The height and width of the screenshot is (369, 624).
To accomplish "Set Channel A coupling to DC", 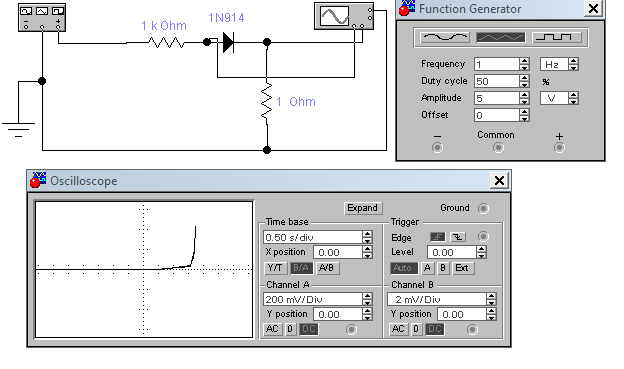I will point(308,329).
